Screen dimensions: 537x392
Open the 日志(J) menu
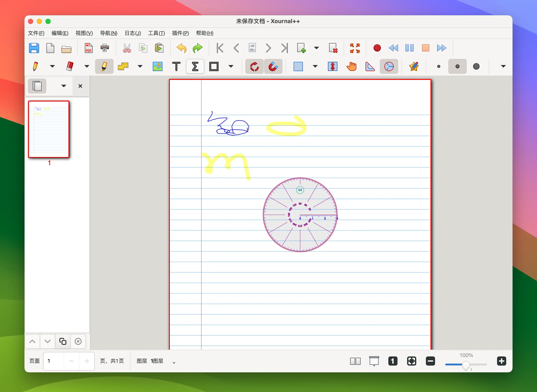[133, 33]
